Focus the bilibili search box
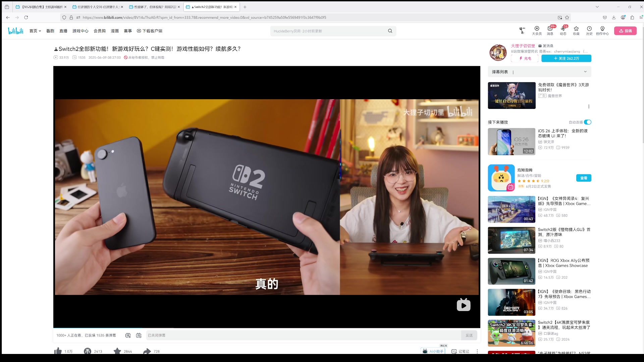Screen dimensions: 644x362 click(x=329, y=31)
